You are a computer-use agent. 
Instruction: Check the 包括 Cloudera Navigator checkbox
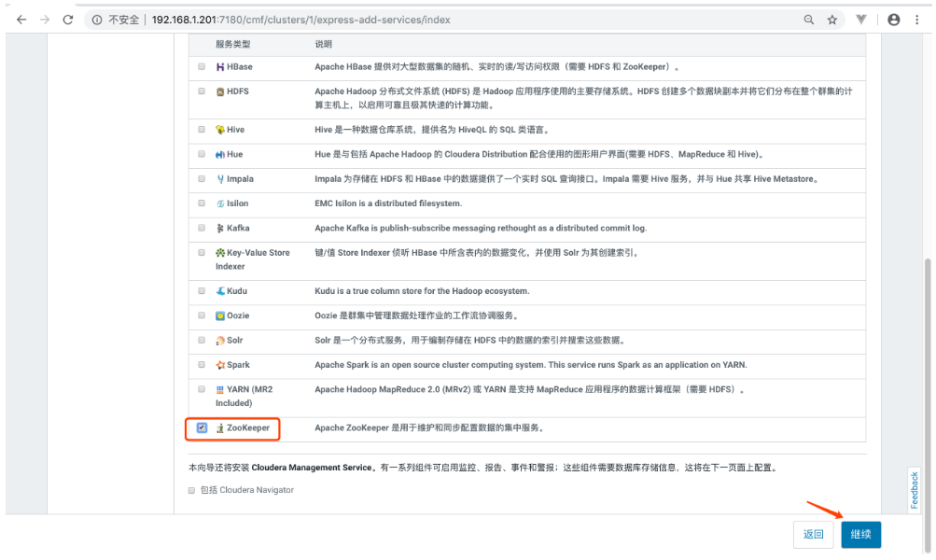click(x=191, y=490)
